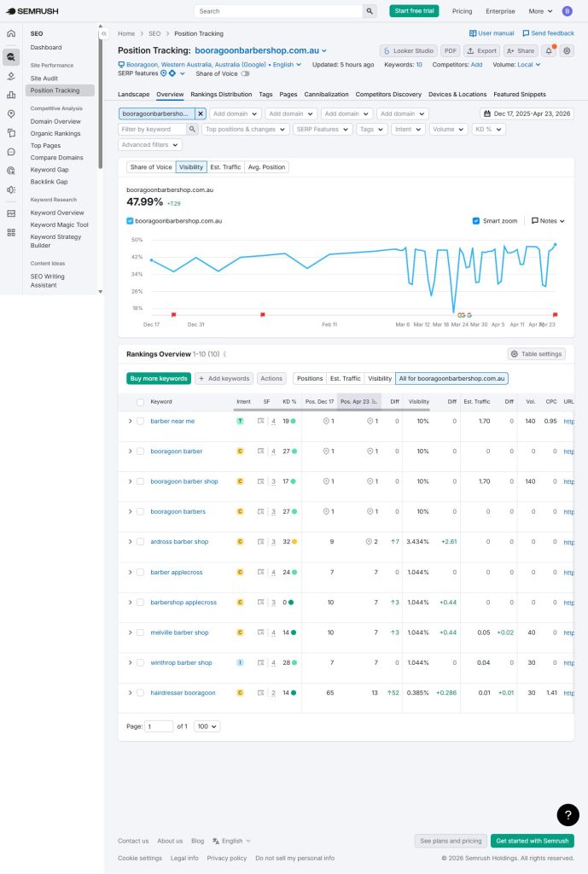Open the image-chart reports icon in rail

coord(10,213)
